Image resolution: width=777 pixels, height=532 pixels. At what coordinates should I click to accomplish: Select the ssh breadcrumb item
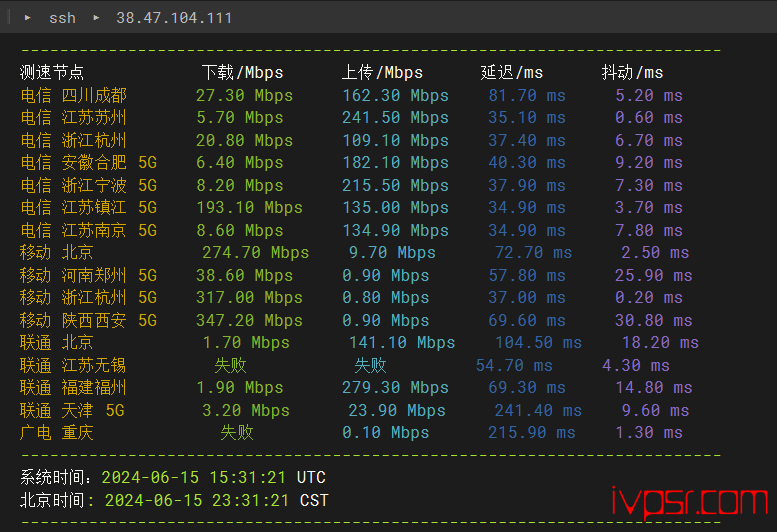coord(62,18)
